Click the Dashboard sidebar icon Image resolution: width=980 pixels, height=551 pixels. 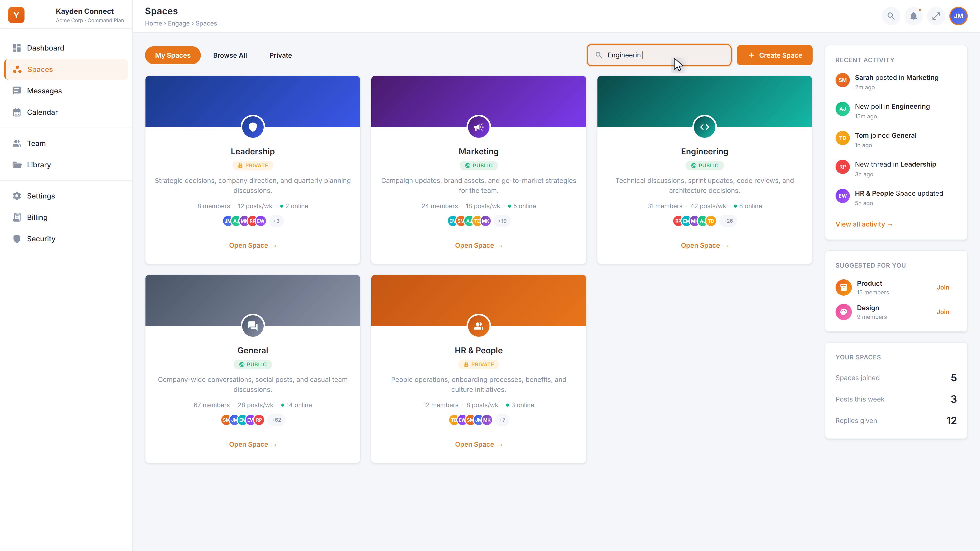(17, 48)
